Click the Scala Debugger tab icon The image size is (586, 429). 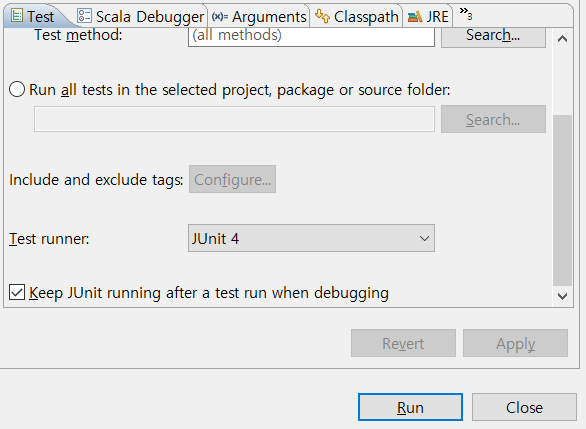tap(84, 16)
